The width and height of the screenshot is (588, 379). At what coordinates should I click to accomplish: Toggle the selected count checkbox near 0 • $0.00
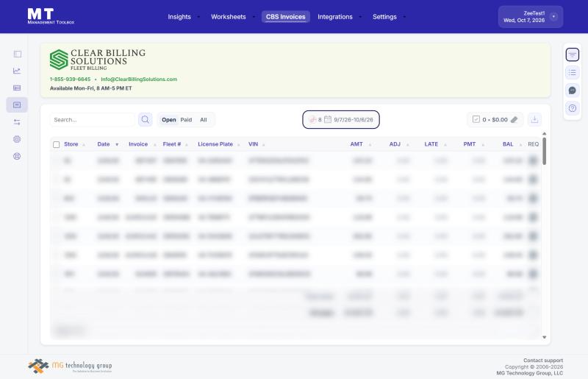[476, 119]
